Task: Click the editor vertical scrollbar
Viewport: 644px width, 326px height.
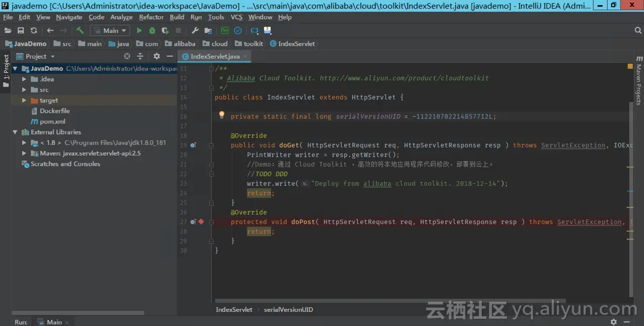Action: point(631,198)
